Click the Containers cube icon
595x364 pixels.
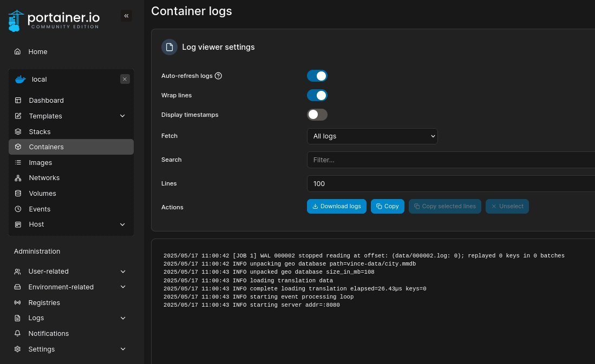click(18, 147)
